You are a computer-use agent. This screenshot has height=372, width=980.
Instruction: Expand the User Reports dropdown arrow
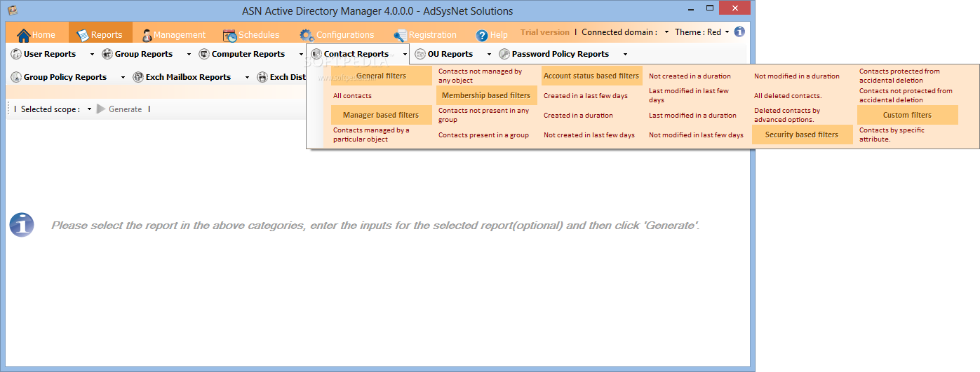pos(92,54)
